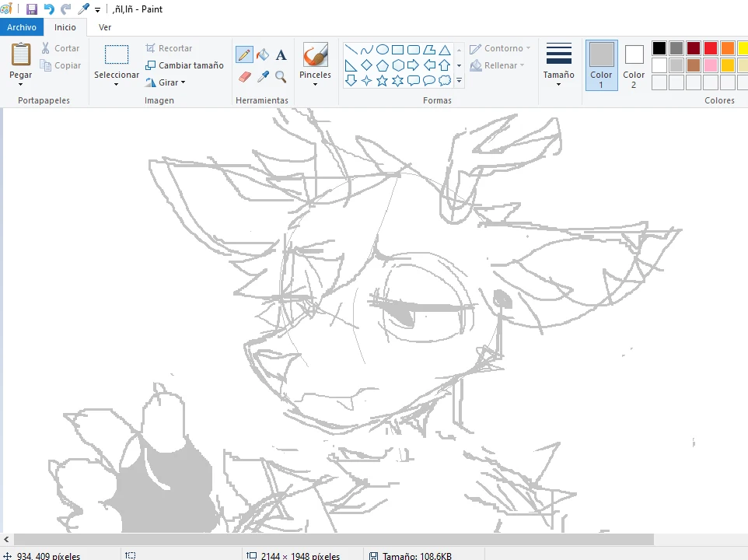
Task: Choose the Pentagon shape
Action: point(382,65)
